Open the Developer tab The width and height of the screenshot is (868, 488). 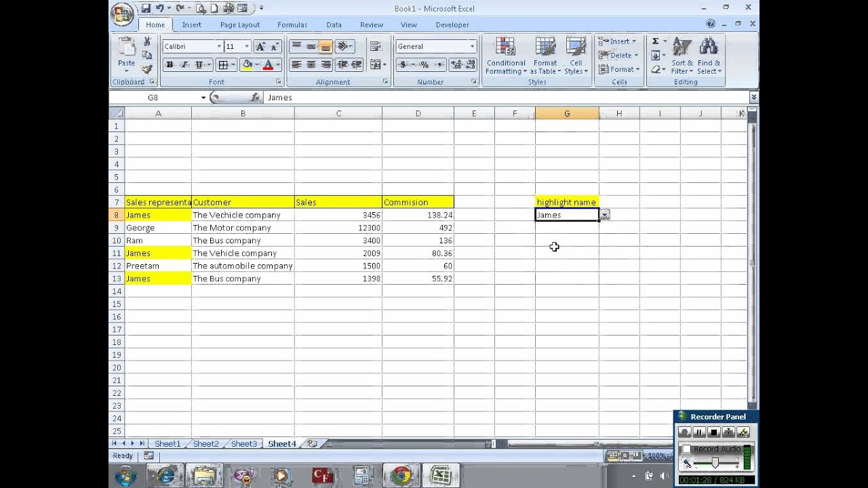tap(452, 24)
